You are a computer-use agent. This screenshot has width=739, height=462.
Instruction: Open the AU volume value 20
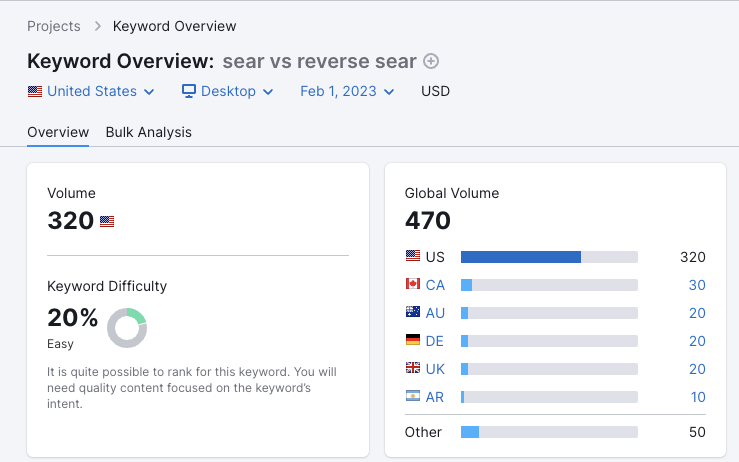696,313
